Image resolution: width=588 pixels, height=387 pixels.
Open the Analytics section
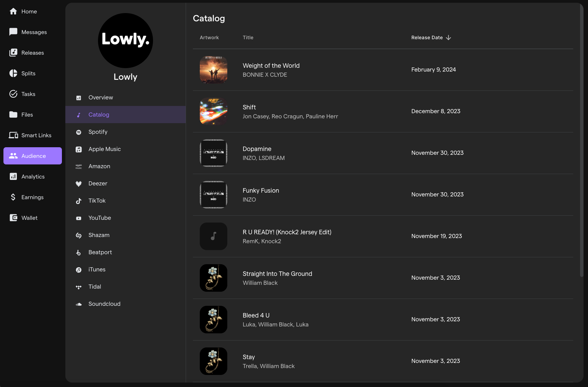coord(33,176)
